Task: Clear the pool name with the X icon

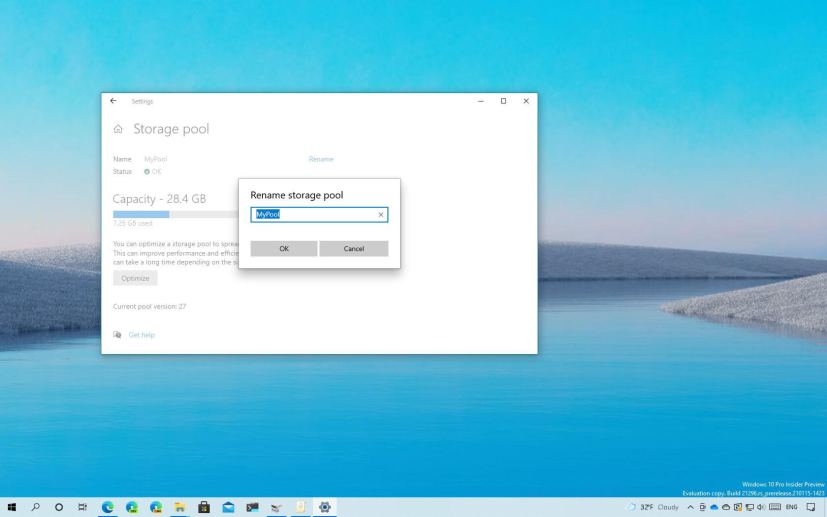Action: click(x=381, y=215)
